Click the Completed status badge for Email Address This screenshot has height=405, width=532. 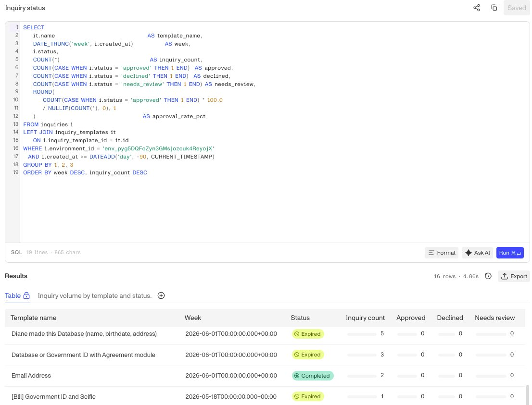313,376
